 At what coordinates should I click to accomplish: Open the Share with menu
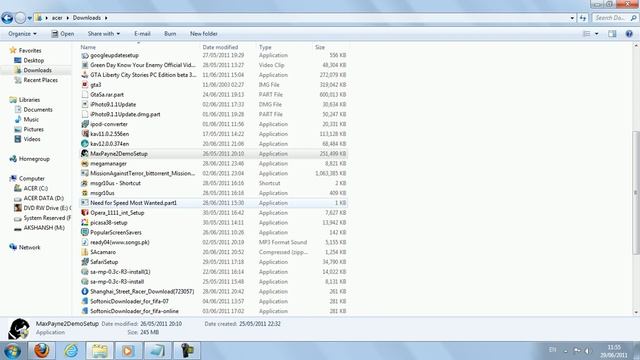pos(104,34)
